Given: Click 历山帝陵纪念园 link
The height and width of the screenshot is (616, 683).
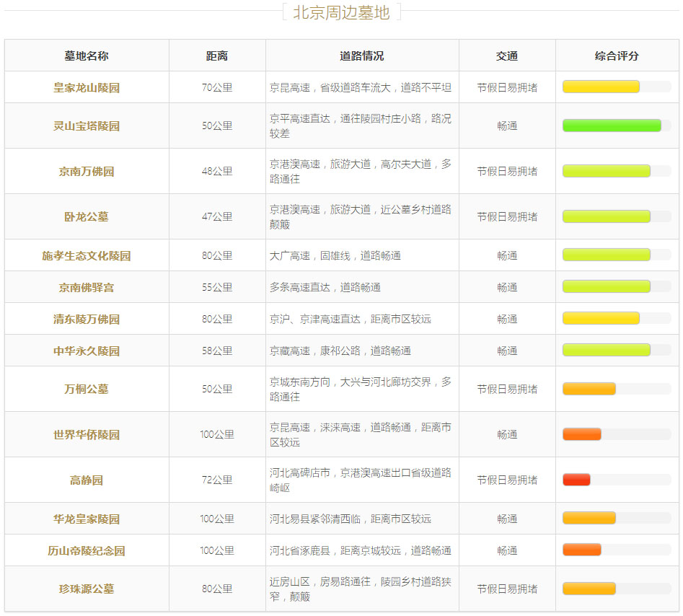Looking at the screenshot, I should click(x=87, y=550).
